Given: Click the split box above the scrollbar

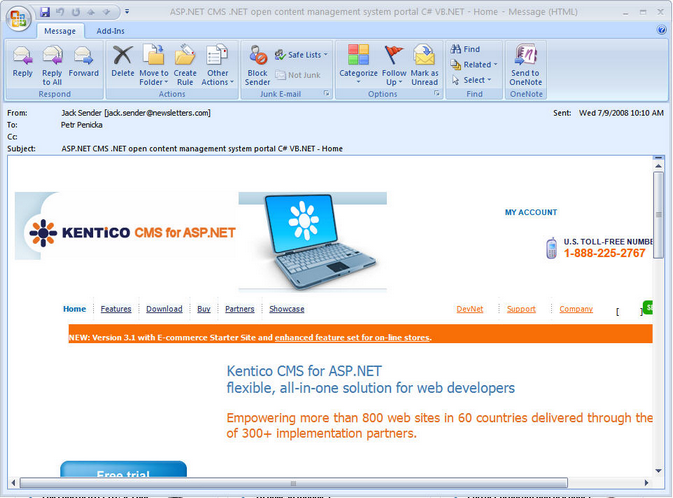Looking at the screenshot, I should (x=658, y=158).
